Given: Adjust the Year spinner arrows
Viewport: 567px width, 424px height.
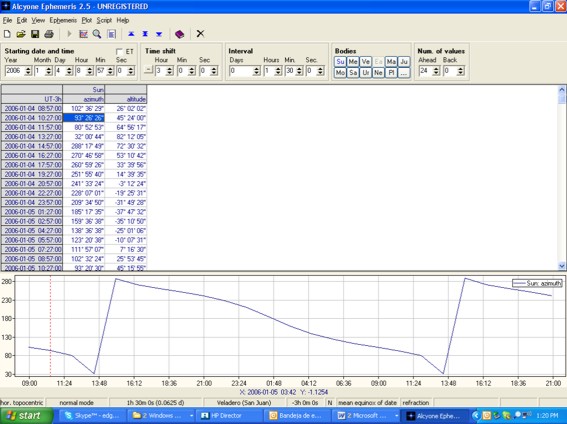Looking at the screenshot, I should coord(28,71).
